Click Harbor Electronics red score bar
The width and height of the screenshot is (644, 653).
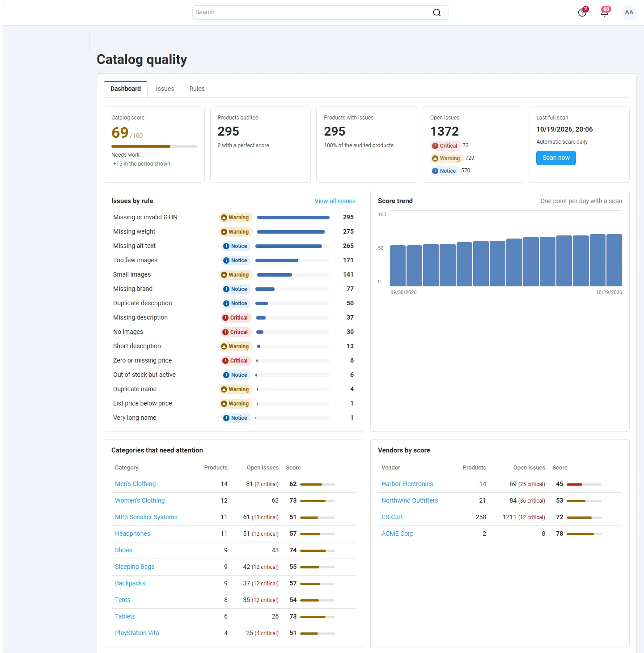pos(584,484)
